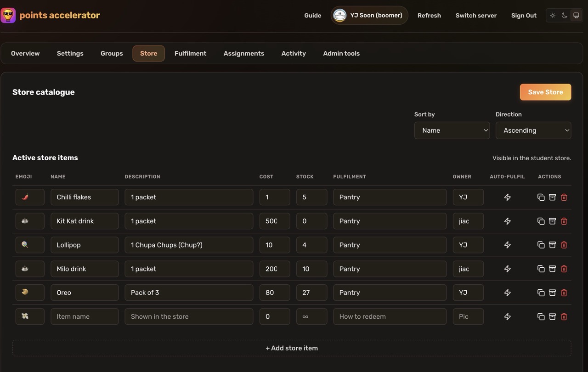This screenshot has width=588, height=372.
Task: Archive the Kit Kat drink item
Action: [x=552, y=221]
